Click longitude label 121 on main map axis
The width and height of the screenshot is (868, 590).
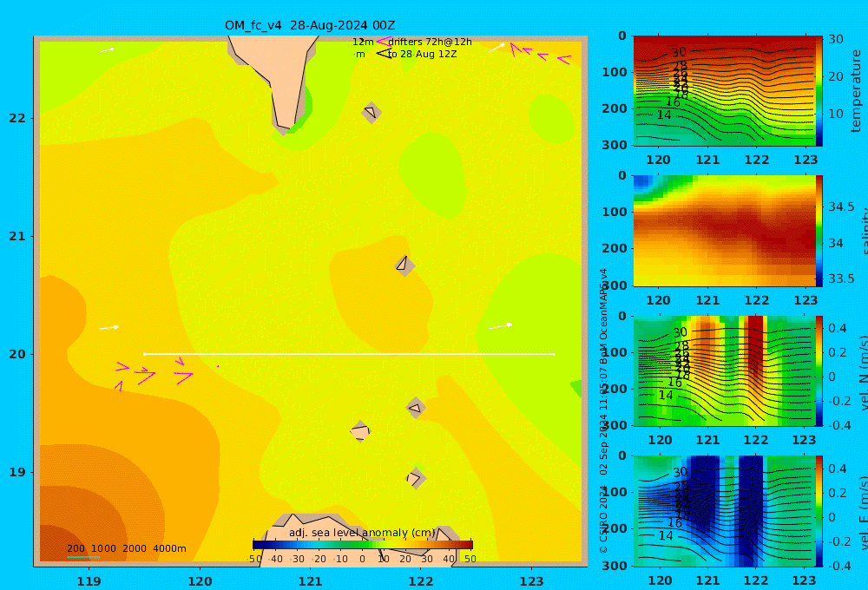[x=311, y=581]
